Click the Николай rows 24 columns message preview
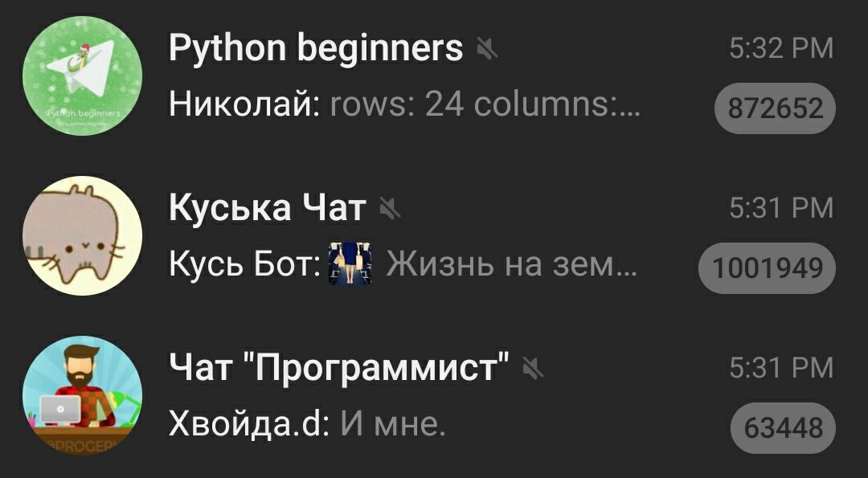This screenshot has width=868, height=478. [x=404, y=104]
